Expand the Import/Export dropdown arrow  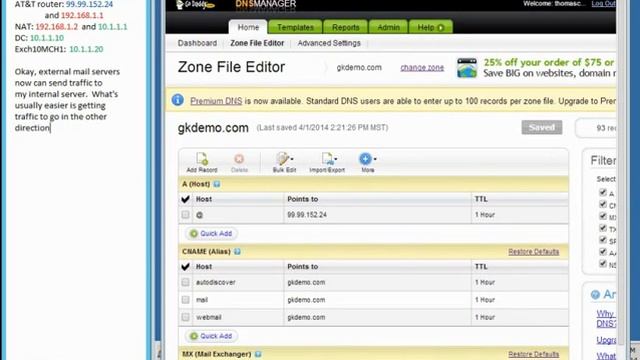(336, 159)
